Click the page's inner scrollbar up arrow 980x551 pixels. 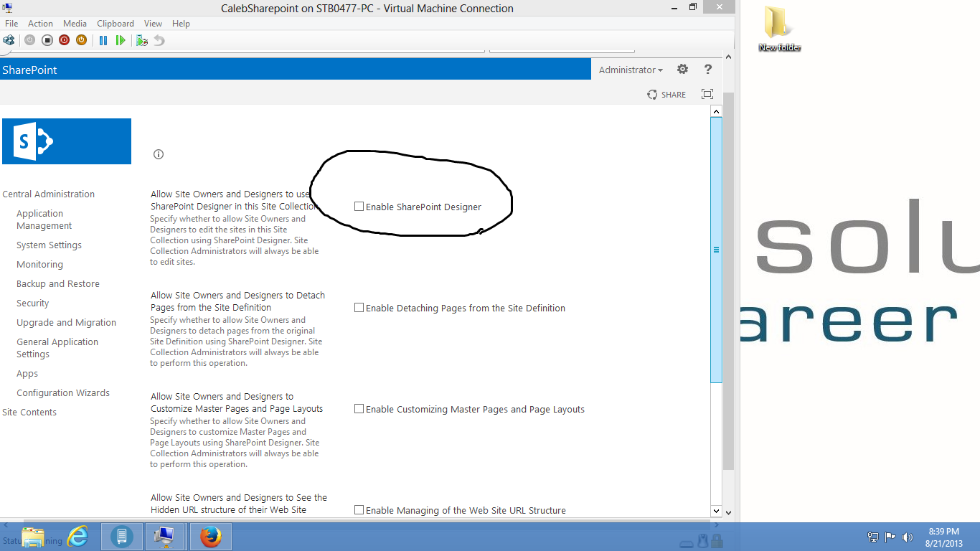click(716, 111)
